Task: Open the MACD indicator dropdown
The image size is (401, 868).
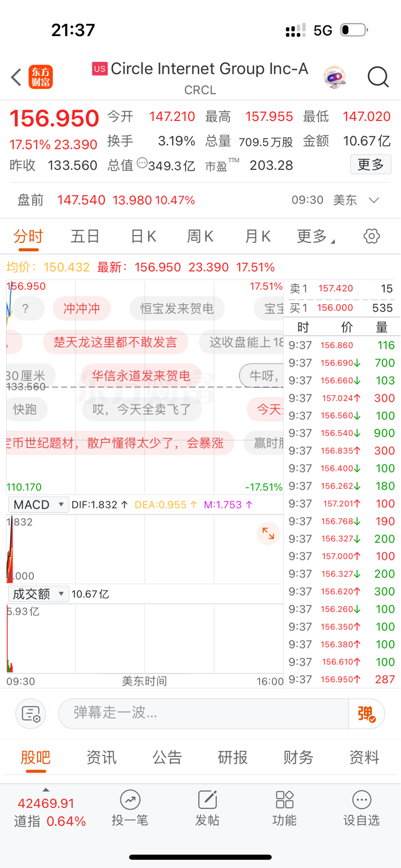Action: pyautogui.click(x=39, y=505)
